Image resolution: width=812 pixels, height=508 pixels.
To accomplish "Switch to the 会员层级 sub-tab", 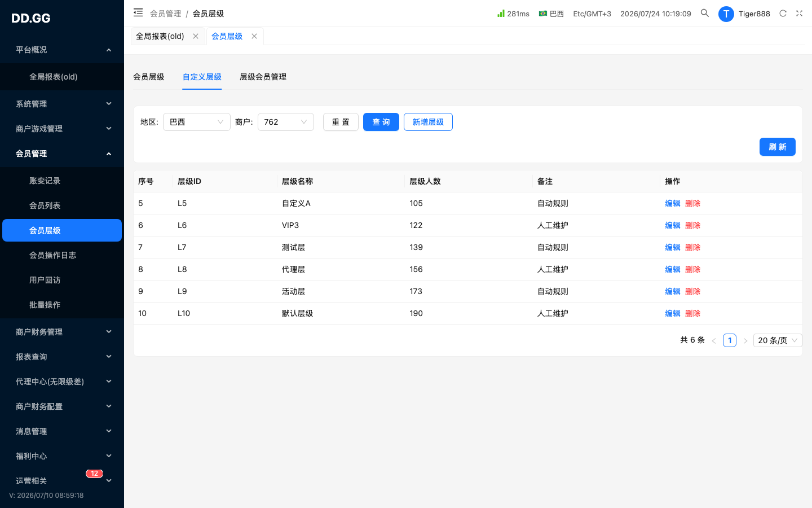I will (149, 77).
